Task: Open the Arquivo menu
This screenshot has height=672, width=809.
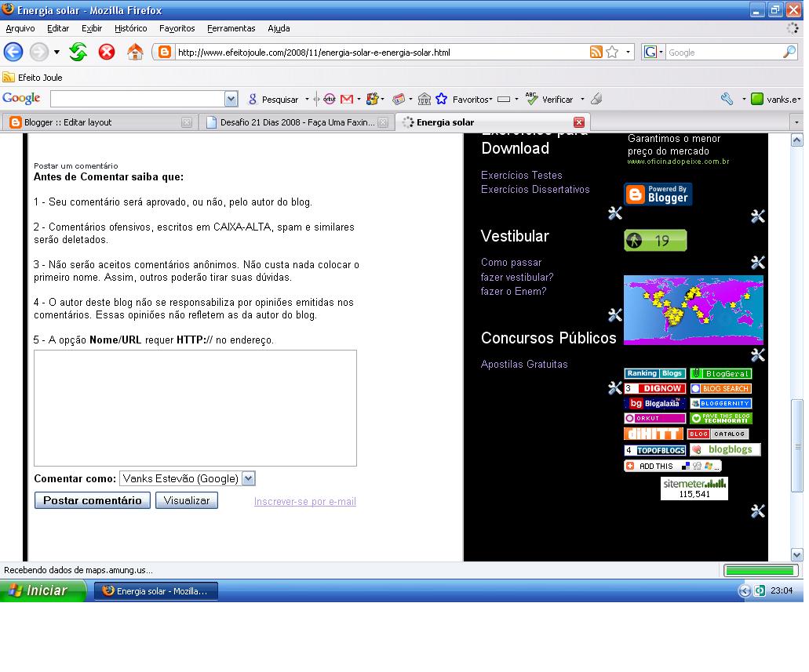Action: pos(20,28)
